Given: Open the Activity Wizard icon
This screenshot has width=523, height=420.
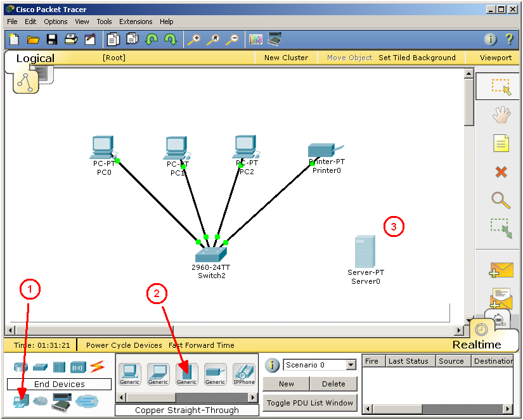Looking at the screenshot, I should 90,39.
